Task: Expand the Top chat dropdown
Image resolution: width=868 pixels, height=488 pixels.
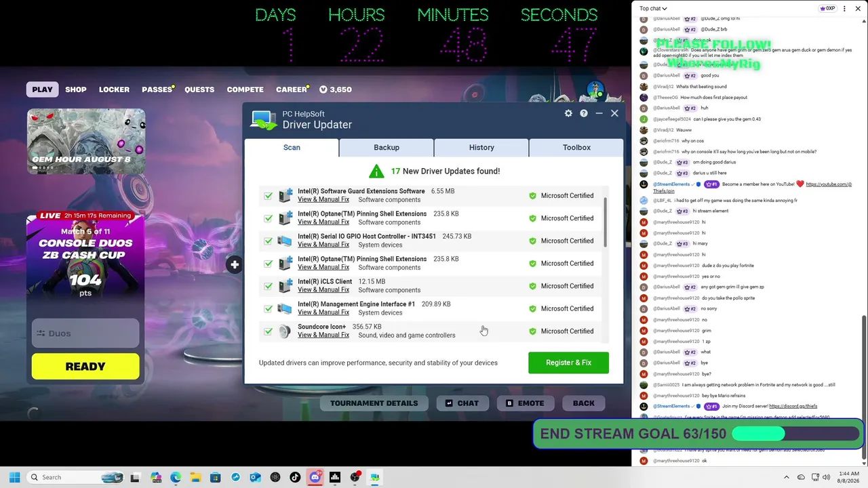Action: click(x=653, y=9)
